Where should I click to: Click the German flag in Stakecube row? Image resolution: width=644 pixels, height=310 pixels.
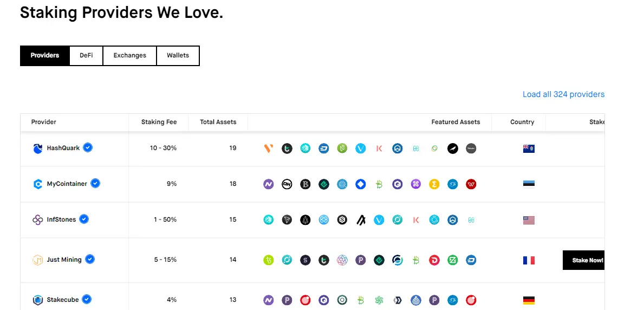tap(529, 301)
